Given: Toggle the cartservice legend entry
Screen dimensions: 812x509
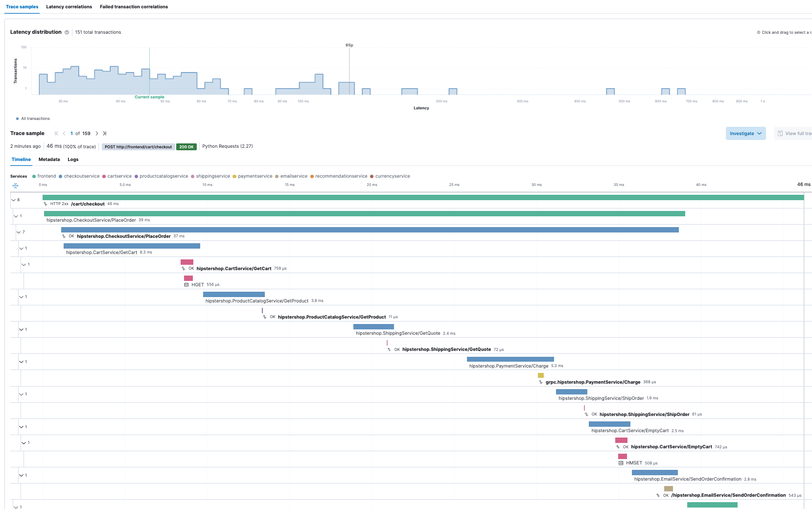Looking at the screenshot, I should pyautogui.click(x=117, y=176).
